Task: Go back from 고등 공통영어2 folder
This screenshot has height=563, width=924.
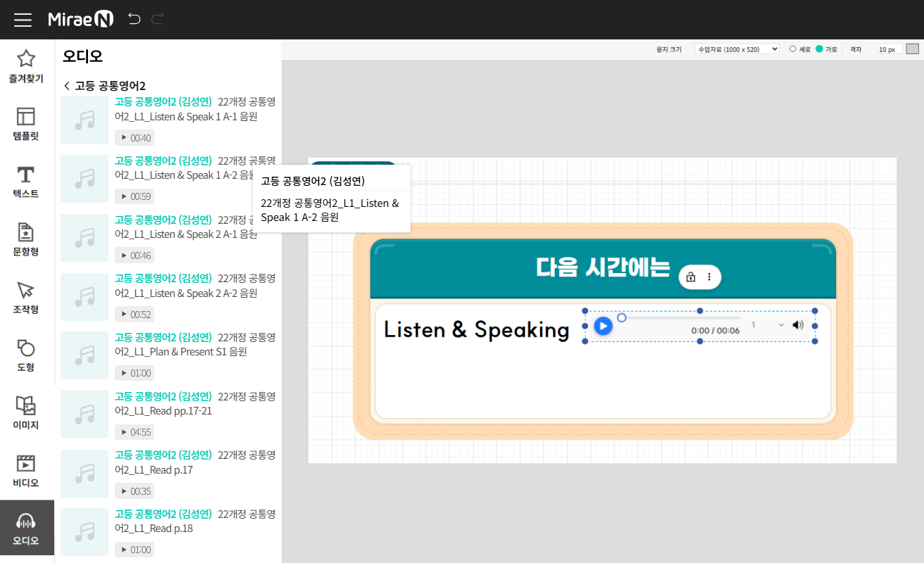Action: [67, 86]
